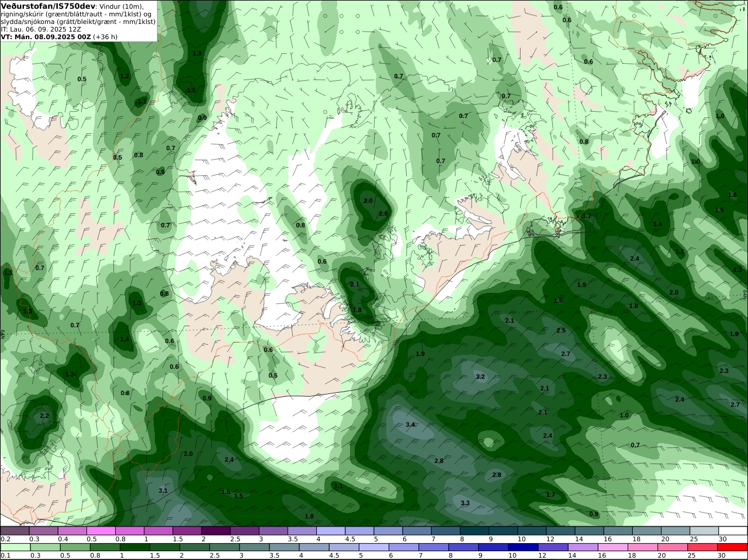Click the '(+36 h)' forecast offset label
The height and width of the screenshot is (560, 748).
tap(105, 36)
